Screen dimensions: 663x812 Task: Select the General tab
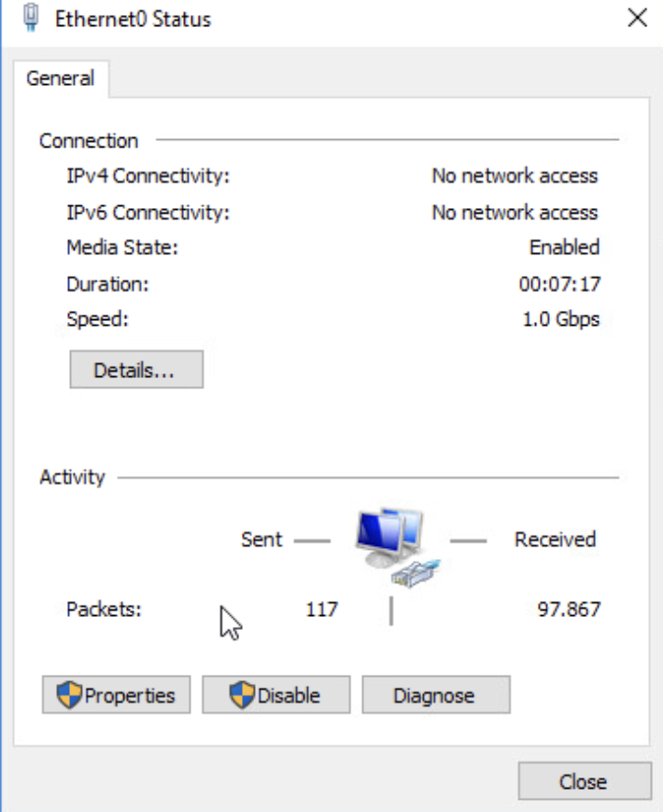[61, 78]
